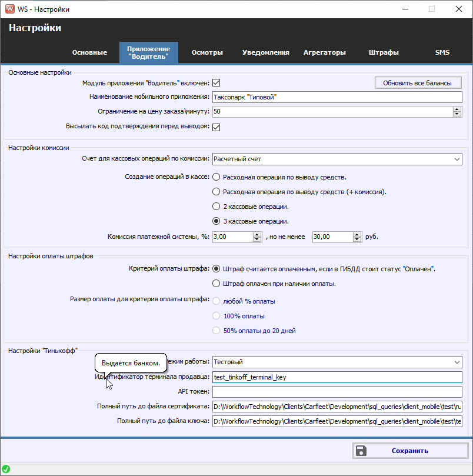Switch to the "Приложение Водитель" tab
This screenshot has height=476, width=473.
[x=148, y=52]
